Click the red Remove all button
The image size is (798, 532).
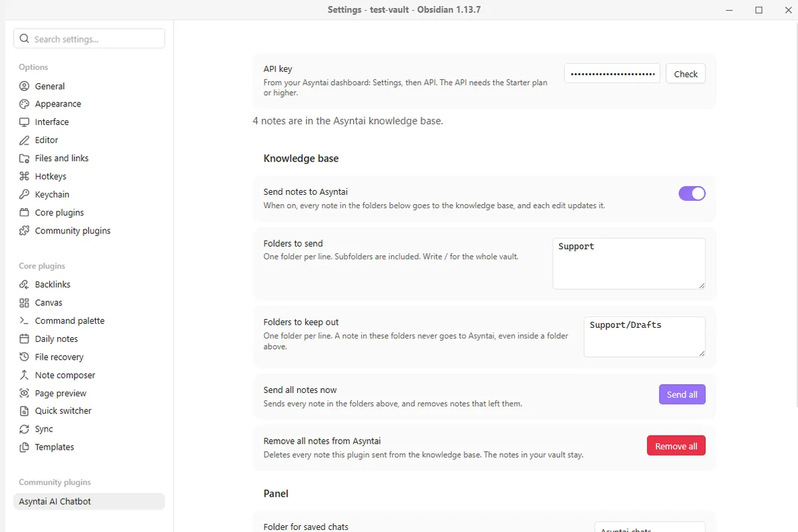pos(676,446)
